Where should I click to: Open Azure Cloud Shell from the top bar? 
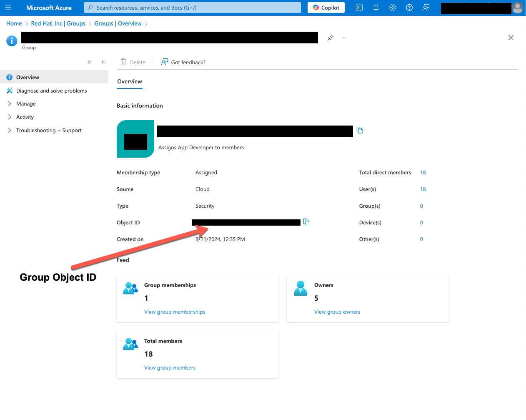(359, 8)
